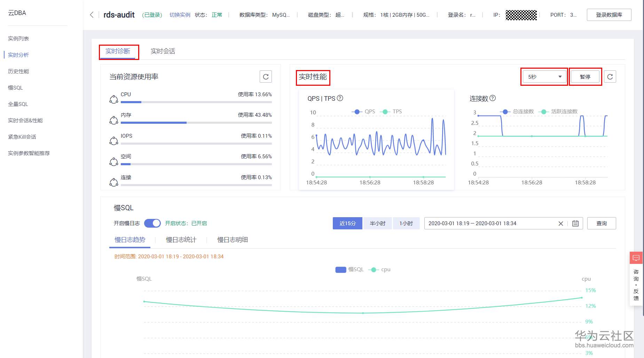This screenshot has height=358, width=644.
Task: Click the 切换实例 link
Action: point(180,15)
